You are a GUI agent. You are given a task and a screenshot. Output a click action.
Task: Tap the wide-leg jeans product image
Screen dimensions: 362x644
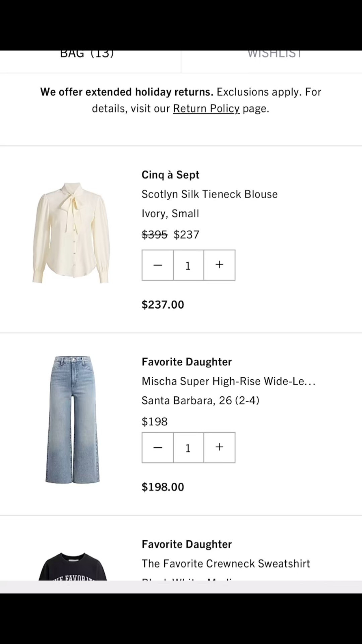(x=73, y=419)
